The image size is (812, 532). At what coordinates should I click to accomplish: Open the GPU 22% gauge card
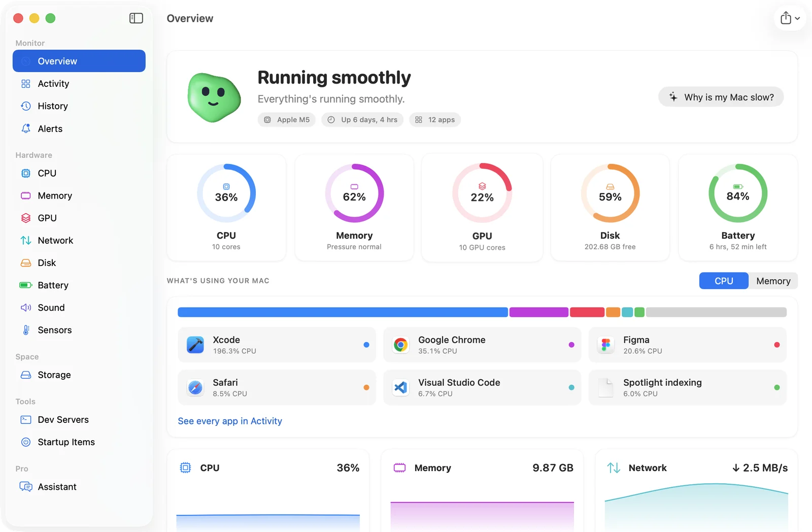click(482, 208)
